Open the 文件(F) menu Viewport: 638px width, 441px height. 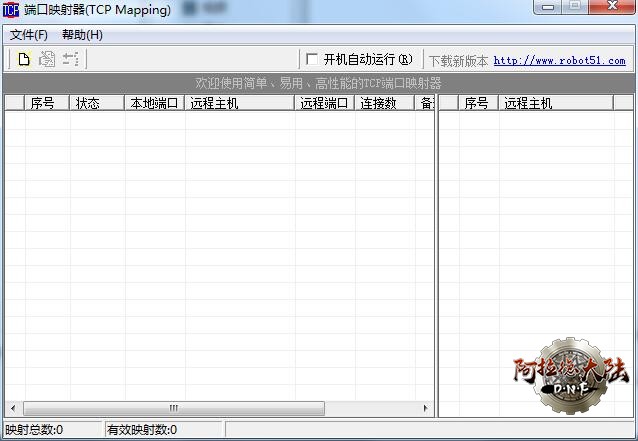[x=28, y=35]
